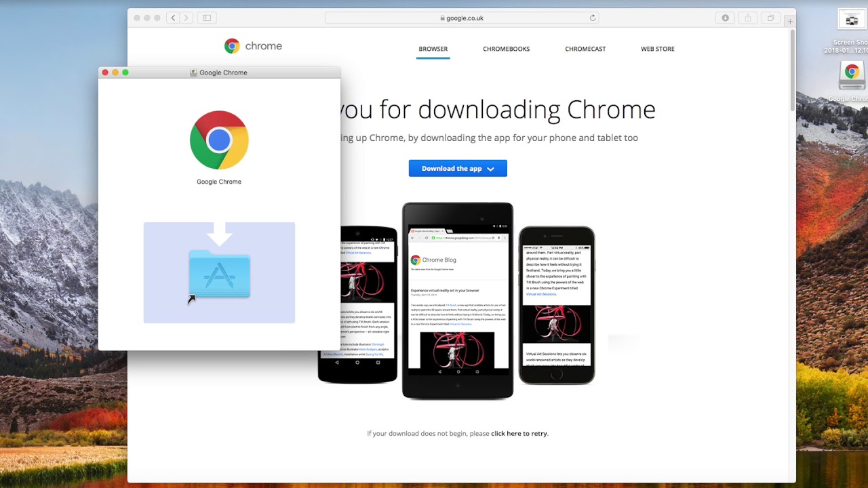
Task: Close the Google Chrome installer window
Action: [x=105, y=73]
